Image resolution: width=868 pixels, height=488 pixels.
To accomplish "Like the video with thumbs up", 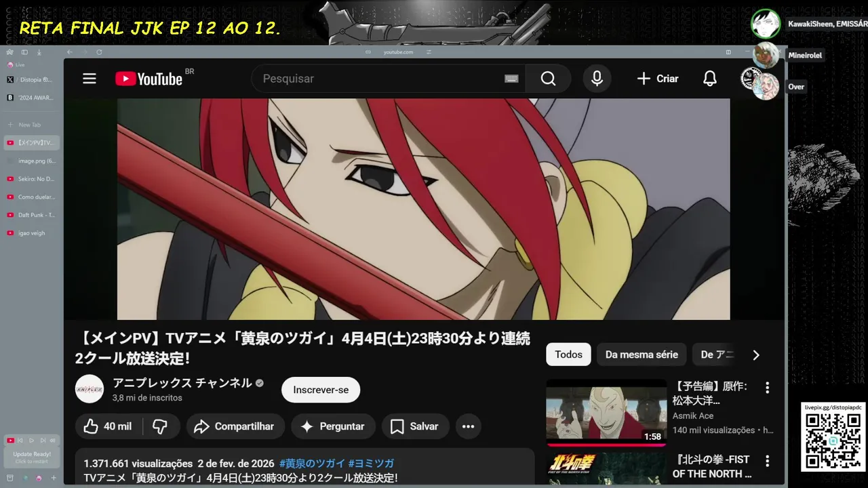I will [108, 426].
